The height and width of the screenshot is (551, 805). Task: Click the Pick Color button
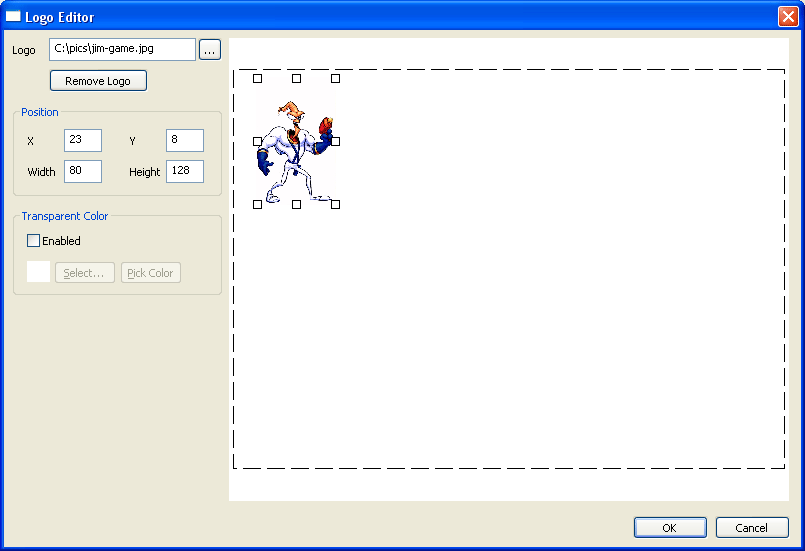click(150, 273)
